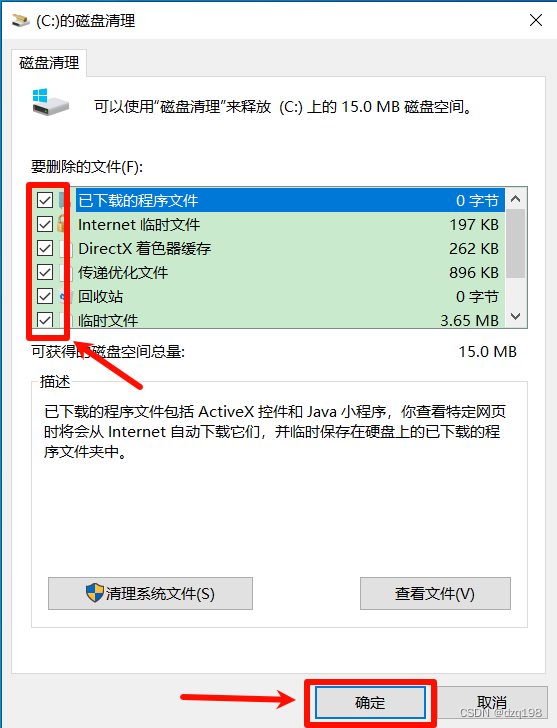Click the file list scroll down arrow
This screenshot has height=728, width=557.
tap(515, 317)
